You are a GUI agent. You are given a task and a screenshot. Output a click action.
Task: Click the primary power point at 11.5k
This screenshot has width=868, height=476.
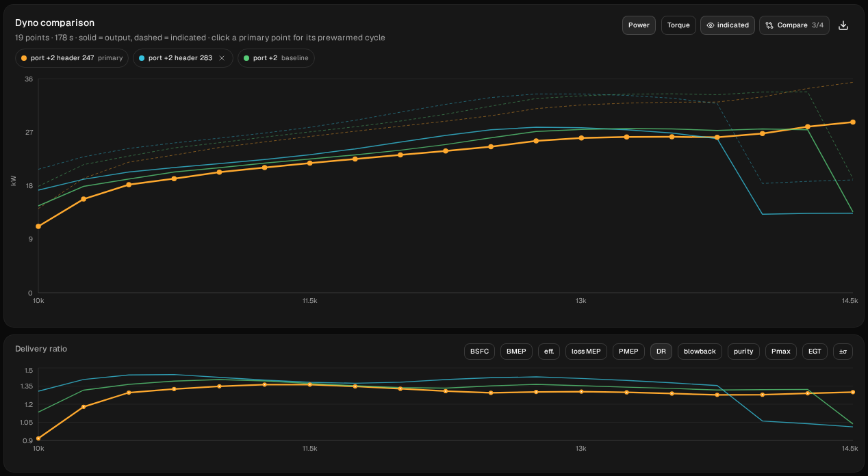click(309, 163)
